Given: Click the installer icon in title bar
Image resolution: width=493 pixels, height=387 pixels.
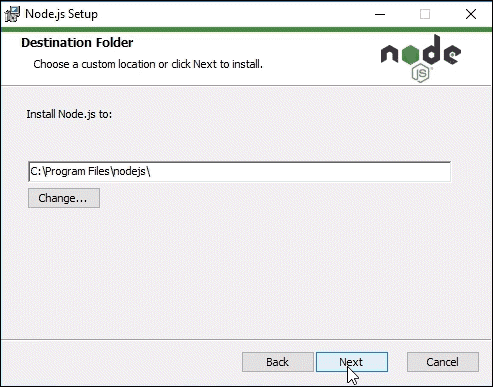Looking at the screenshot, I should (12, 14).
